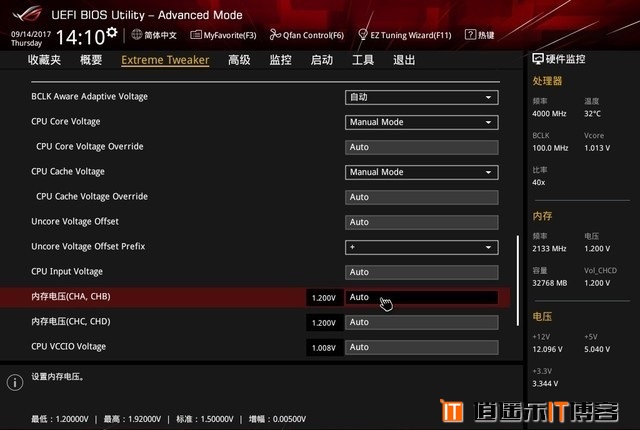Click 内存电压(CHC, CHD) Auto field

422,322
